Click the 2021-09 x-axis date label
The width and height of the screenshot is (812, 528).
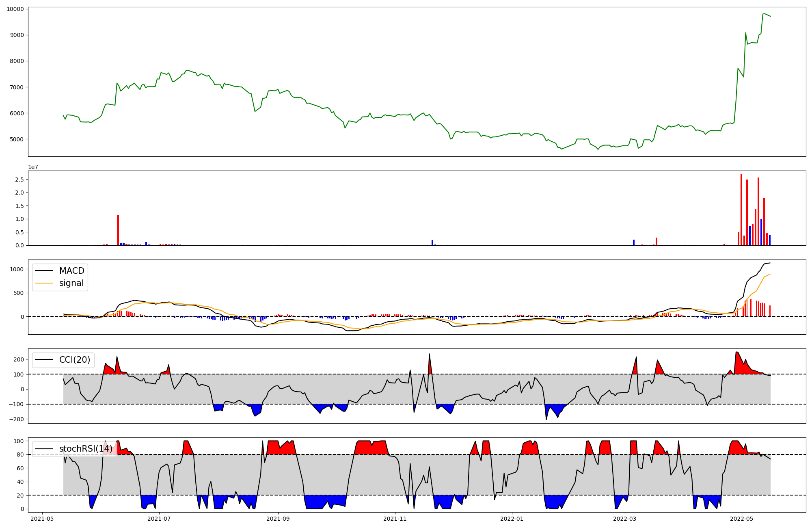278,519
